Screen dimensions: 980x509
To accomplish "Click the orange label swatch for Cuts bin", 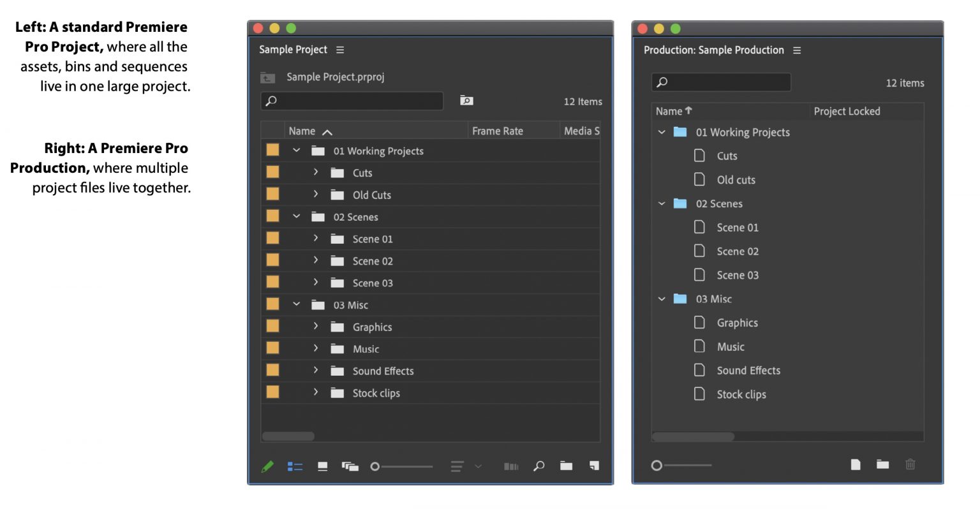I will point(272,172).
